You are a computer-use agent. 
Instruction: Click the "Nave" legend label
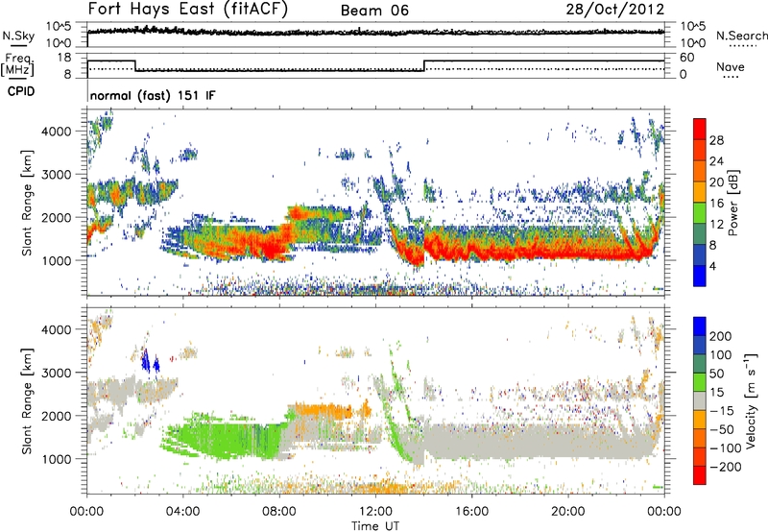(730, 66)
